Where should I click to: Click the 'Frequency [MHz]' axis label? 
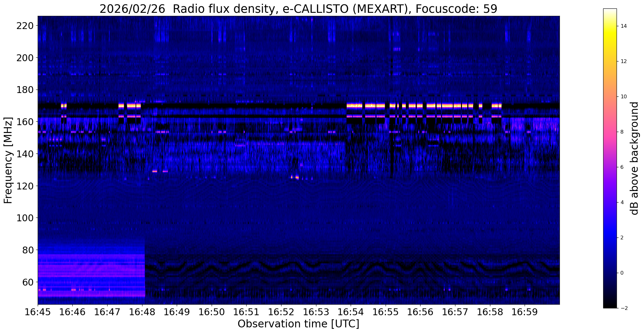8,160
